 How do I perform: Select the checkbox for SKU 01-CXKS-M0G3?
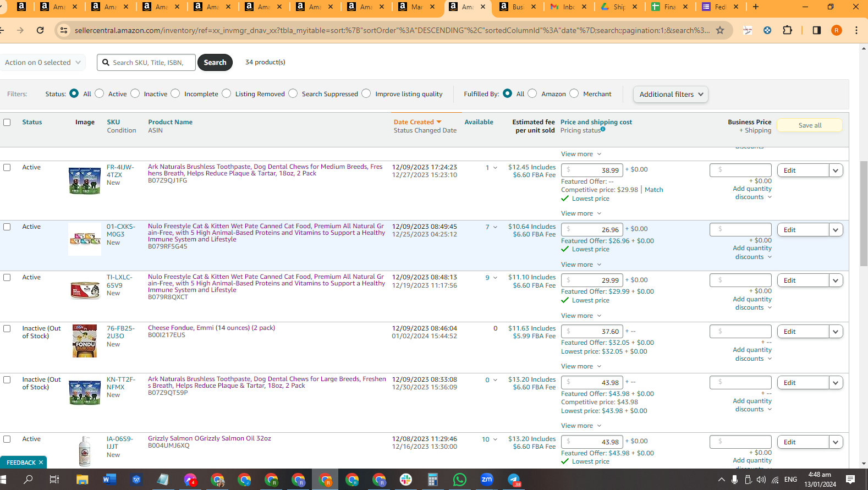[x=7, y=227]
